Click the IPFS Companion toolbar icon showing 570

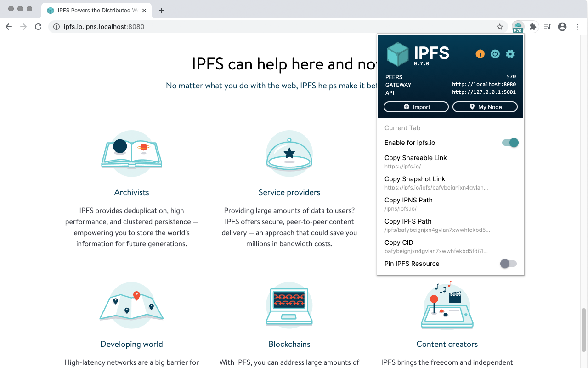click(x=518, y=27)
